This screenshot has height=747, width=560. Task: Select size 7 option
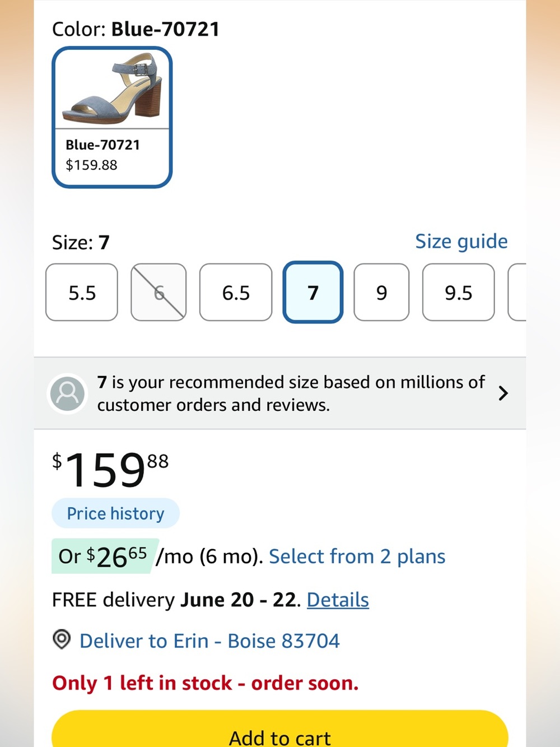(313, 293)
